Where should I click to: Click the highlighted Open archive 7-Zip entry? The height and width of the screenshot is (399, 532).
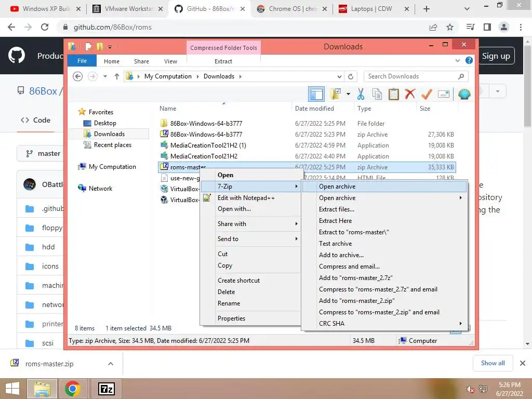384,187
